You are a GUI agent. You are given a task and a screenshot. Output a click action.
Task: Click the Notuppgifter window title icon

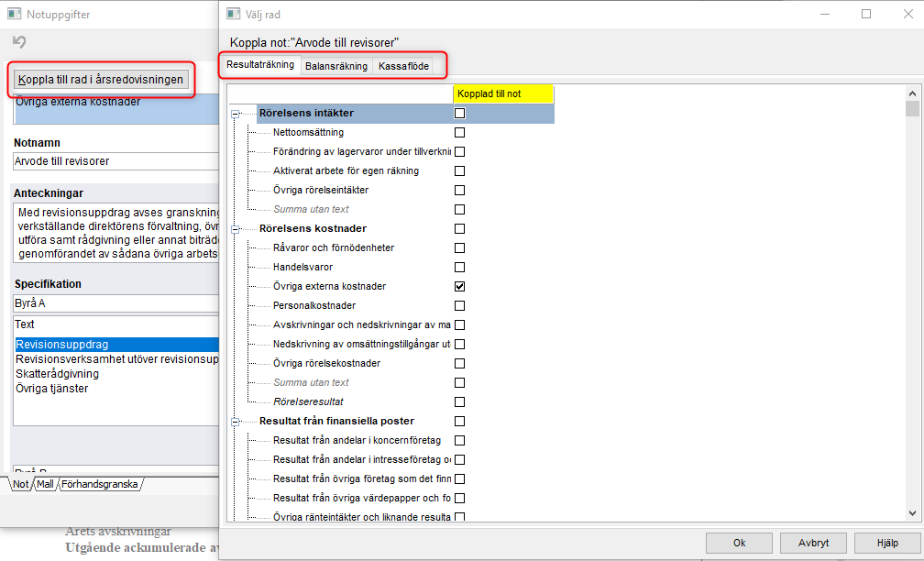(x=15, y=14)
